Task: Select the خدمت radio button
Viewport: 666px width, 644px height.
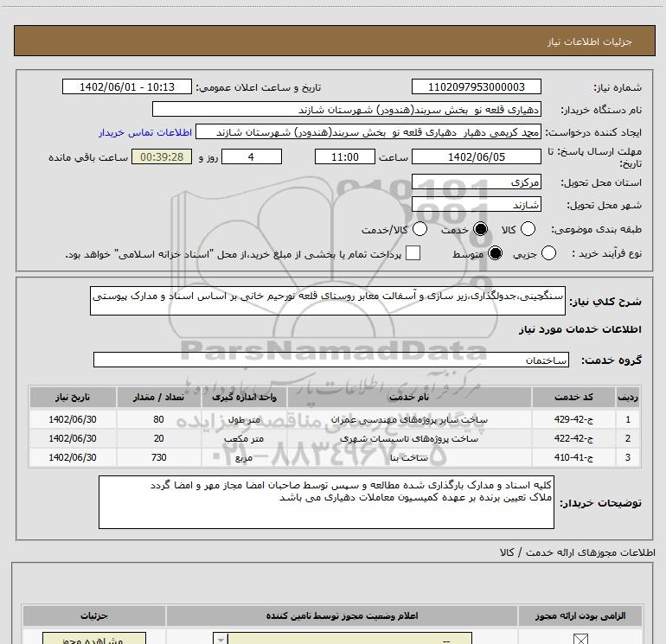Action: click(x=480, y=229)
